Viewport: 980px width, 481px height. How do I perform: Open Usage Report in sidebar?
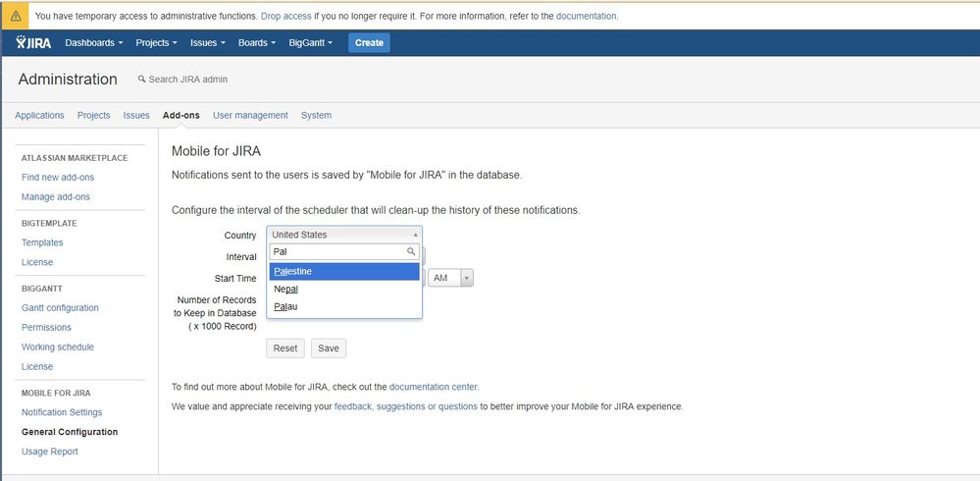pos(49,452)
